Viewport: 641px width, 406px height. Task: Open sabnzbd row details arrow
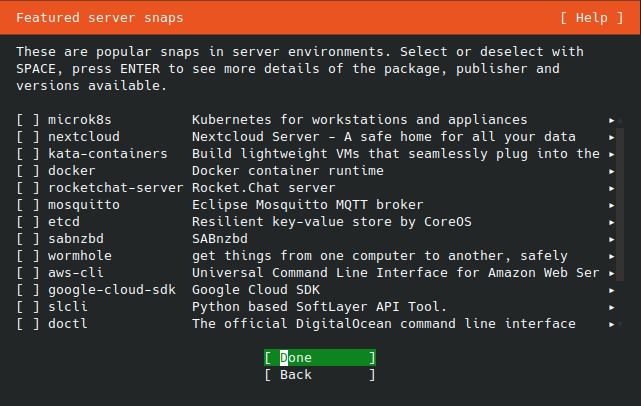(612, 239)
